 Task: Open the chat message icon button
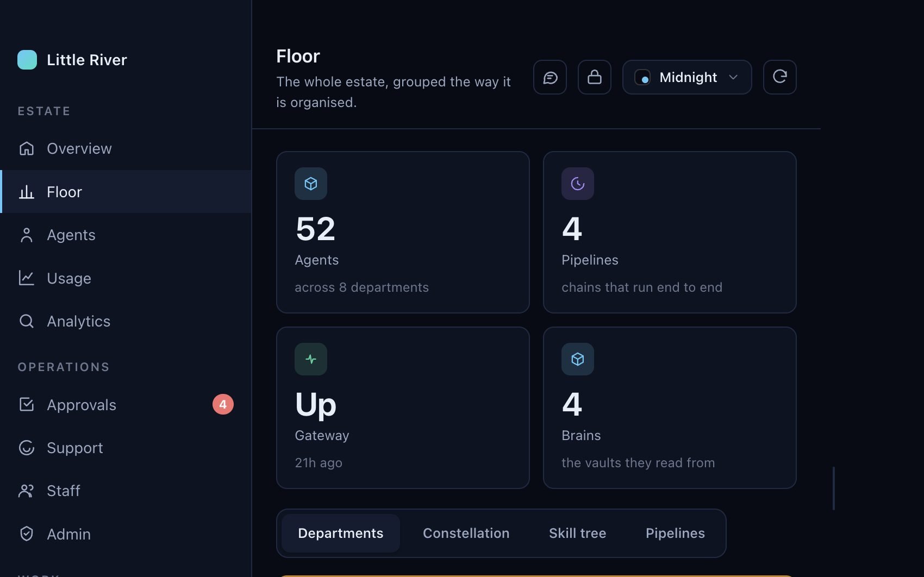(x=550, y=77)
